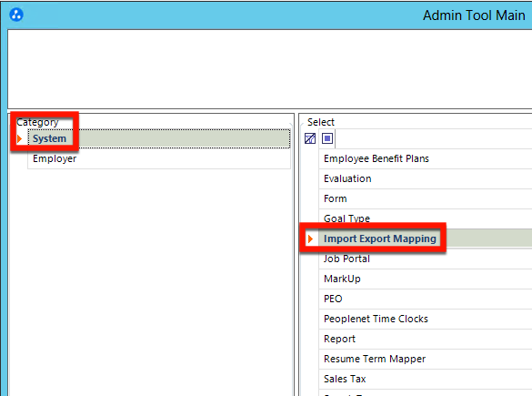Click the Admin Tool app logo icon

click(x=16, y=15)
